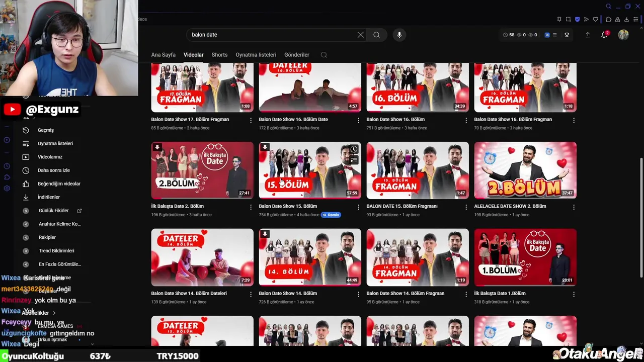Open options for İlk Bakışta Date 1.Bölüm
Image resolution: width=644 pixels, height=362 pixels.
[574, 294]
